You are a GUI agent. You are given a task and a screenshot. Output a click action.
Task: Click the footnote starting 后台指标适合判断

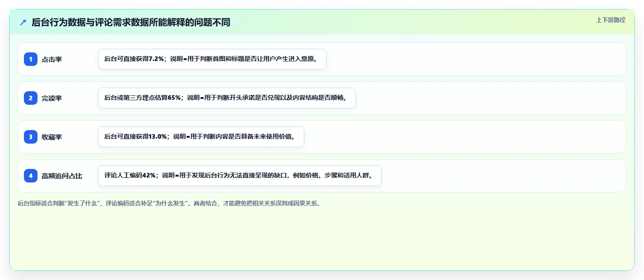[x=169, y=204]
